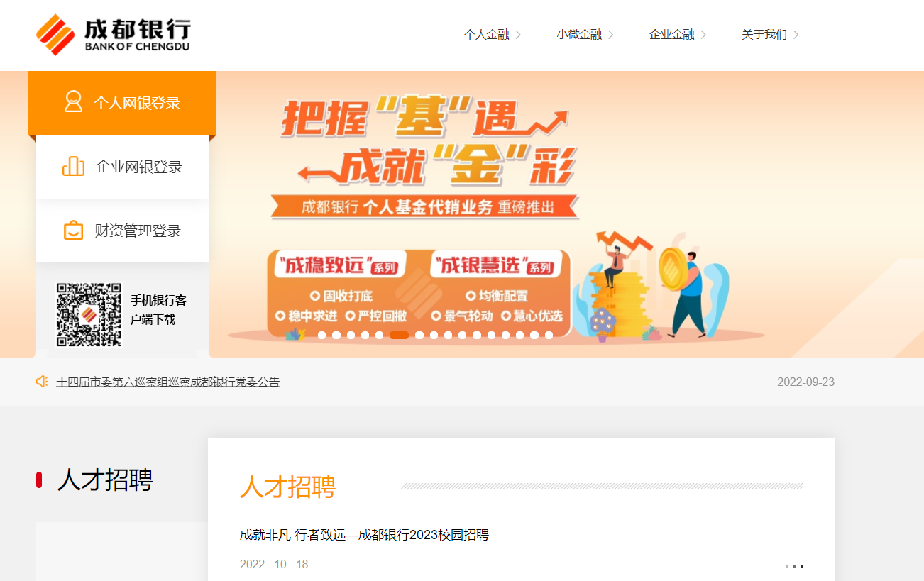Open the 十四届市委第六巡察组 announcement link

click(168, 382)
